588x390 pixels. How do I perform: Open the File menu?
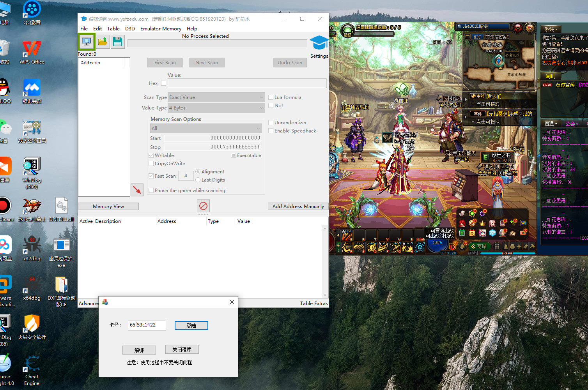tap(84, 29)
